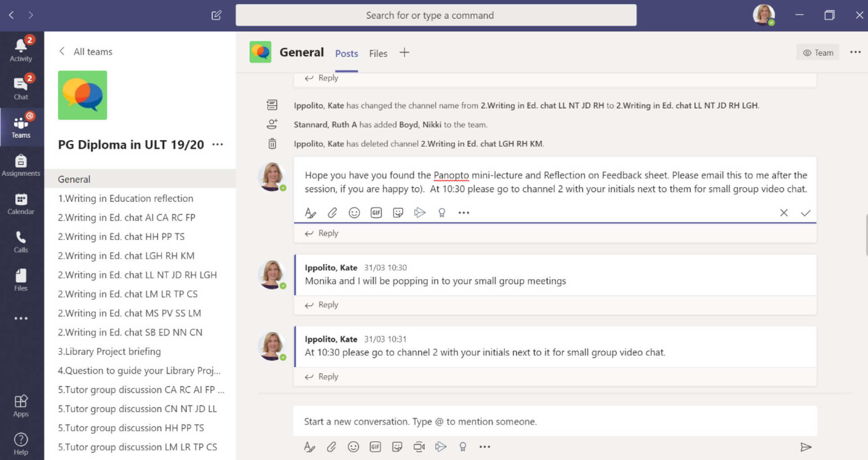Cancel message editing with the X
This screenshot has height=460, width=868.
pos(784,213)
